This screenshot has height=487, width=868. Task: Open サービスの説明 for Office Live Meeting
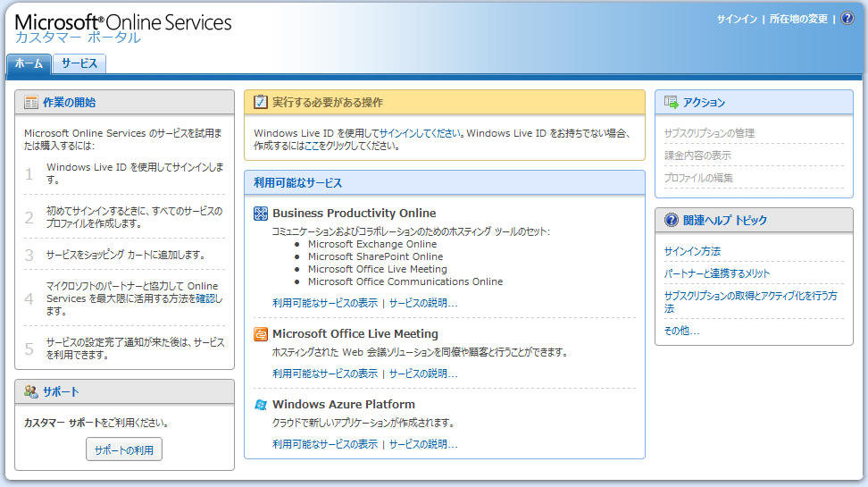coord(423,374)
